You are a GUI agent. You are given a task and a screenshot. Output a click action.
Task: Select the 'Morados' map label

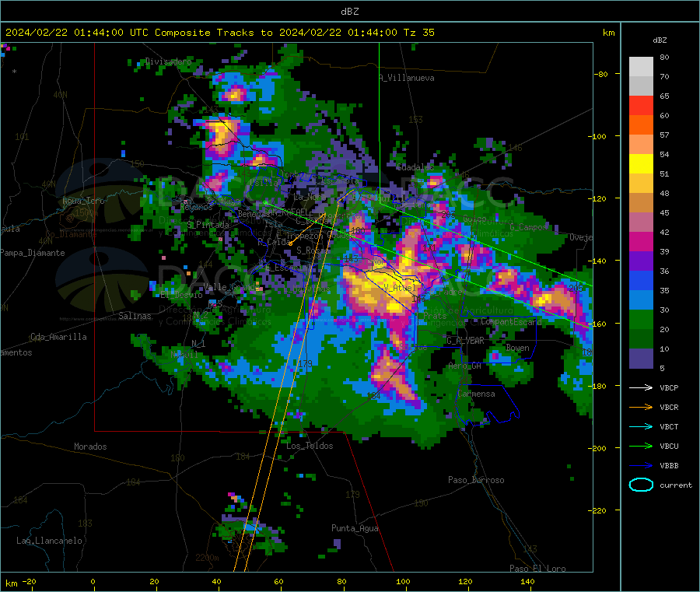(x=90, y=447)
